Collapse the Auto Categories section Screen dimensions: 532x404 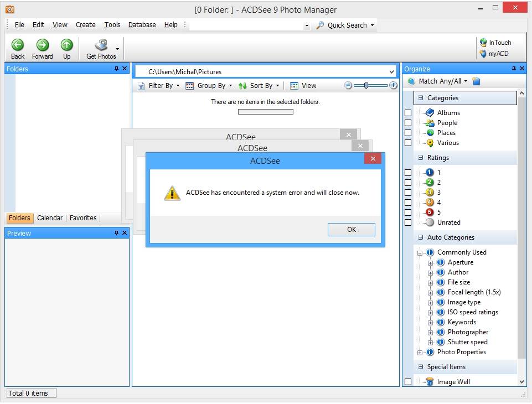(x=421, y=237)
